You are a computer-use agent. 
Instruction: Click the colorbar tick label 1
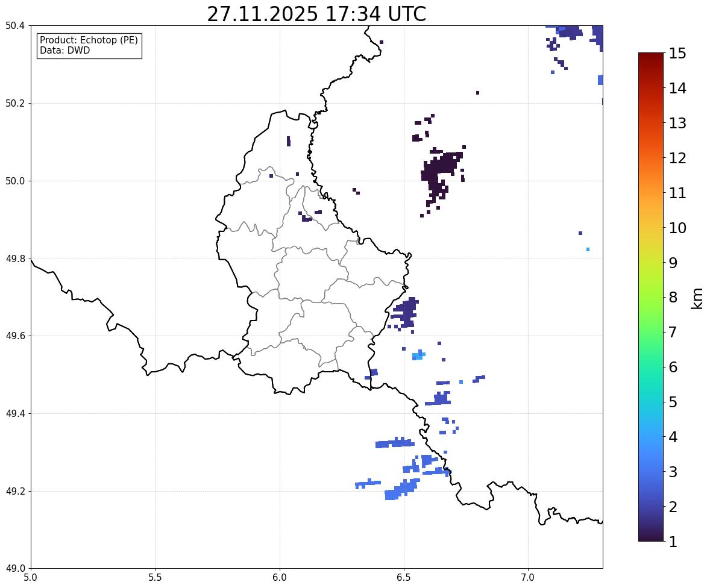(x=673, y=542)
